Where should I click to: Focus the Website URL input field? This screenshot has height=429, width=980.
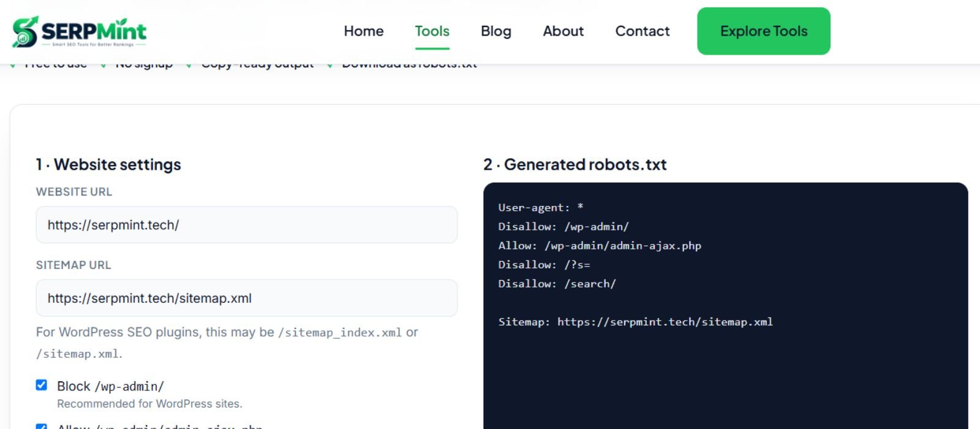coord(247,225)
